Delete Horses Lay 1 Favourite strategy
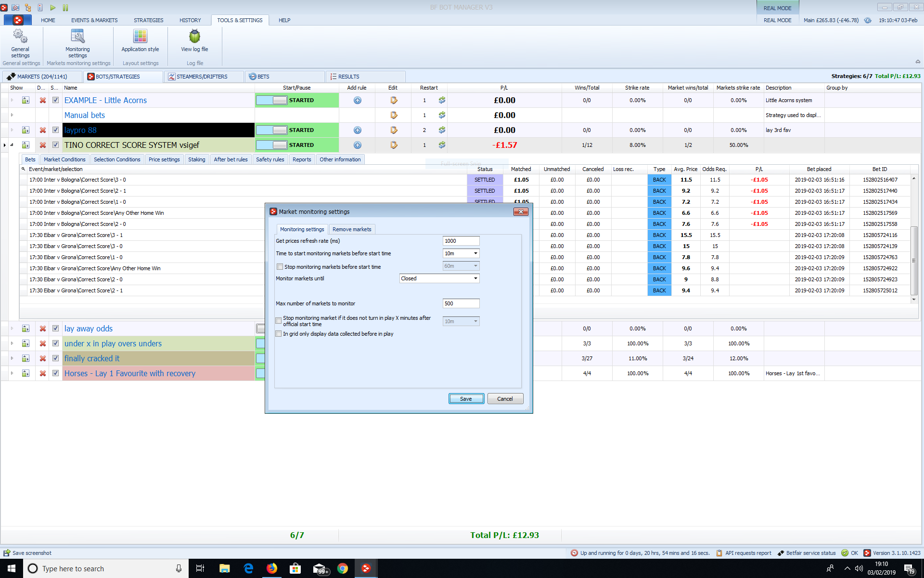 (x=43, y=373)
